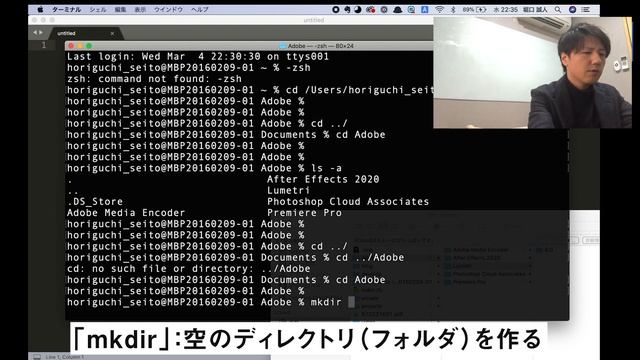Open the ターミナル menu

point(66,9)
